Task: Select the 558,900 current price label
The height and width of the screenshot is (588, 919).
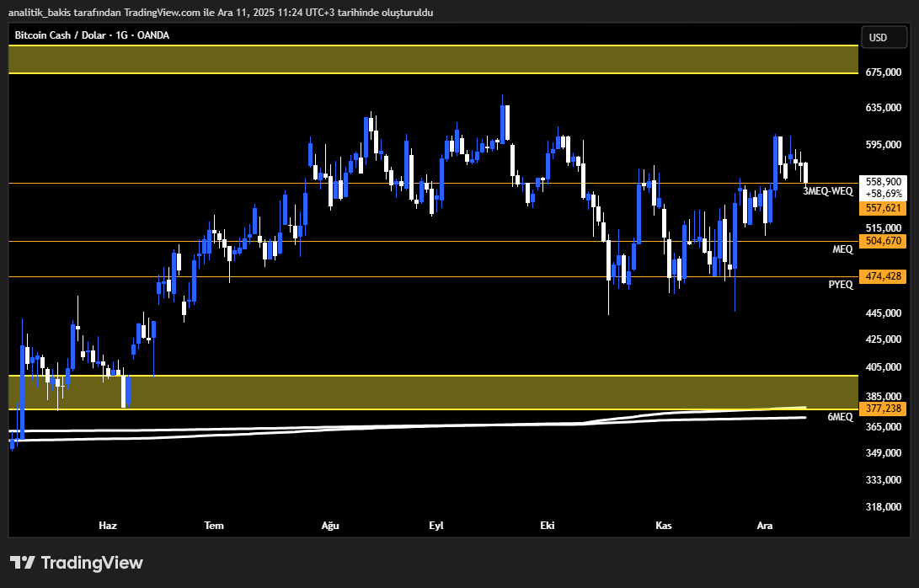Action: point(884,182)
